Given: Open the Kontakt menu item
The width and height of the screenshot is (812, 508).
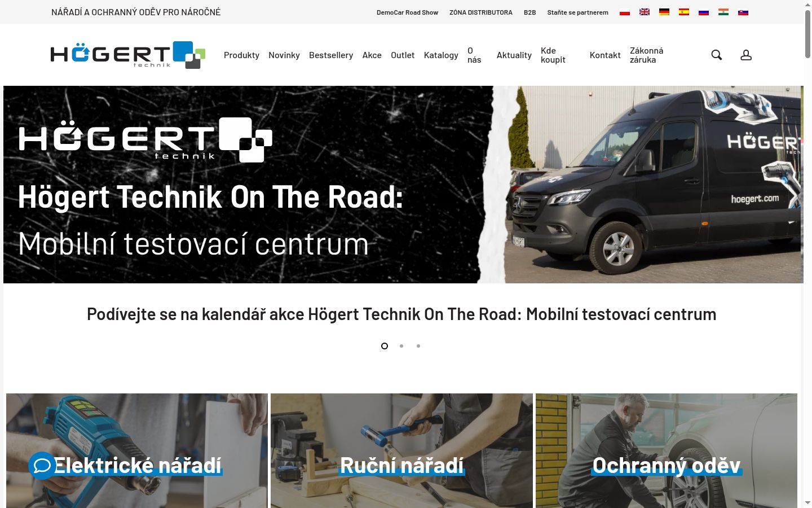Looking at the screenshot, I should coord(605,55).
